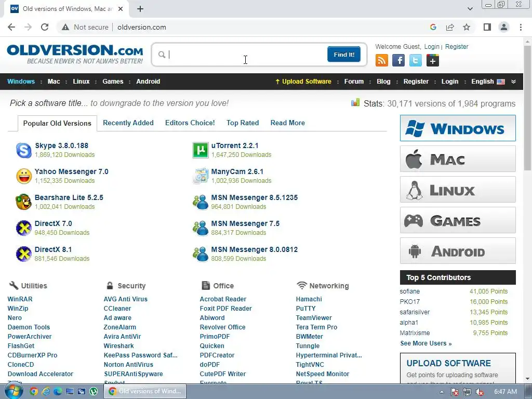The width and height of the screenshot is (532, 399).
Task: Open the tab search dropdown arrow
Action: pyautogui.click(x=470, y=9)
